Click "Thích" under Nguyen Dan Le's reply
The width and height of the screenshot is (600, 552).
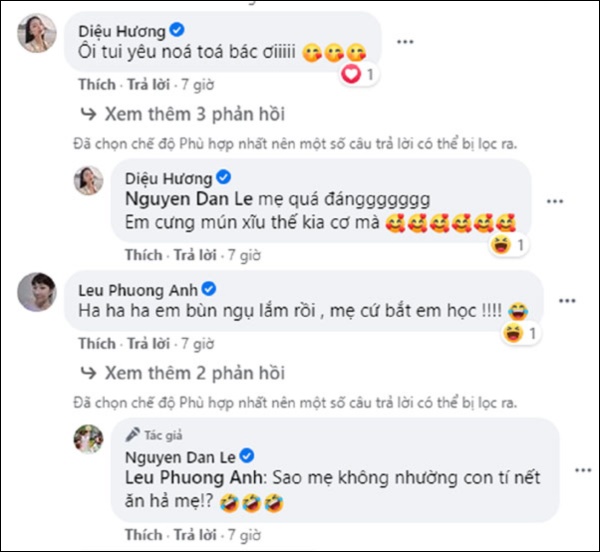tap(143, 535)
